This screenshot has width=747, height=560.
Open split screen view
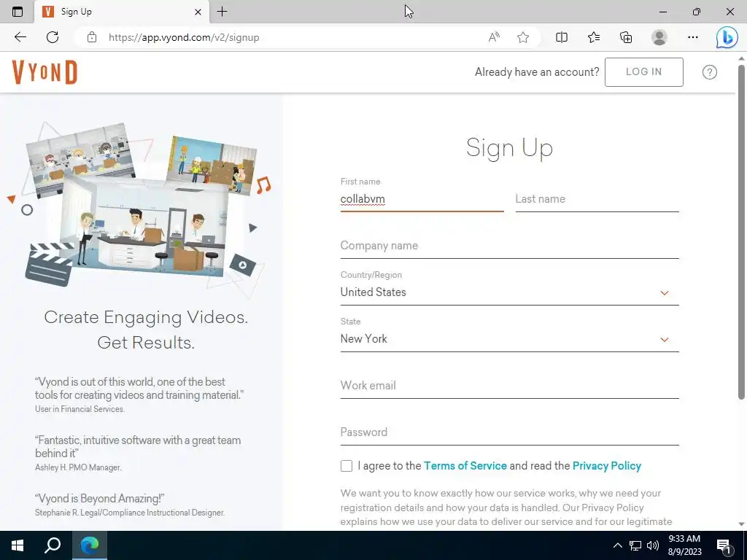click(562, 37)
